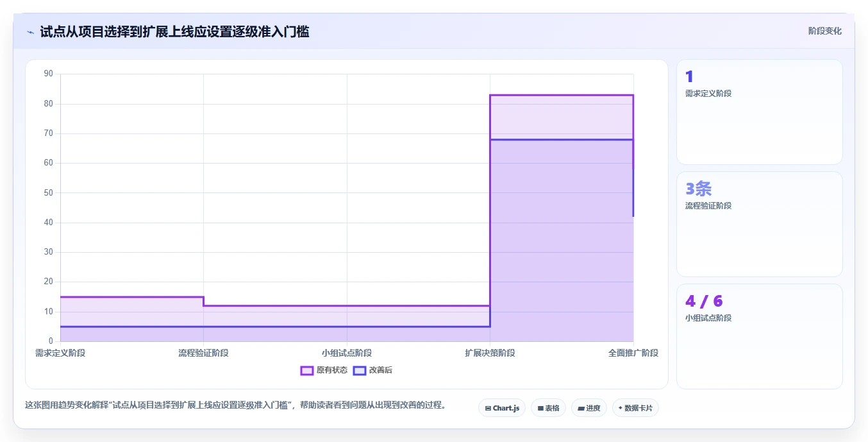Click the 原有状态 purple legend swatch

tap(307, 370)
